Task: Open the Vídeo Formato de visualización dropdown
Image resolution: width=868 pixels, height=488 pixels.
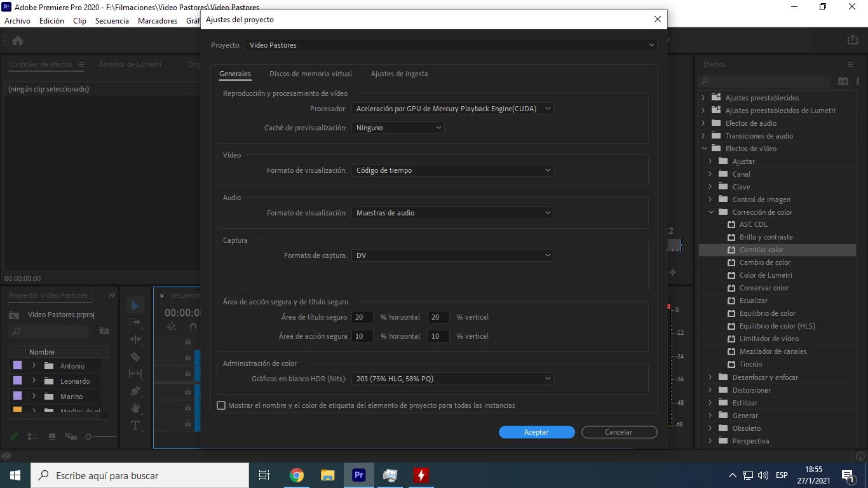Action: pyautogui.click(x=452, y=170)
